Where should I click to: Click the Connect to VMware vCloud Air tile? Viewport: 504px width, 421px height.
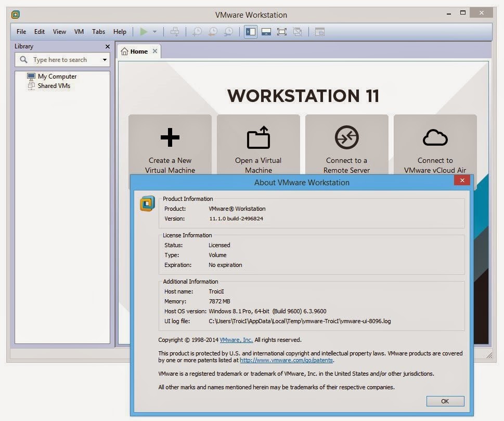[435, 145]
